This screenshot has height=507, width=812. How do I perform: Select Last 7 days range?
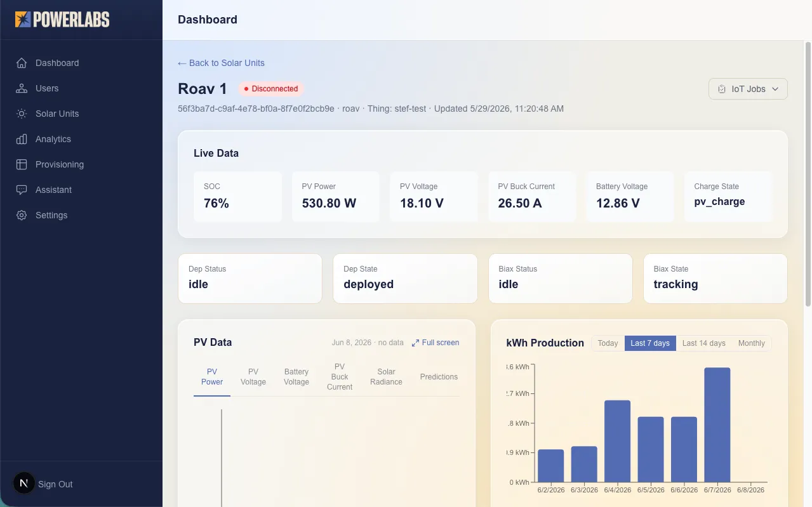pos(650,343)
